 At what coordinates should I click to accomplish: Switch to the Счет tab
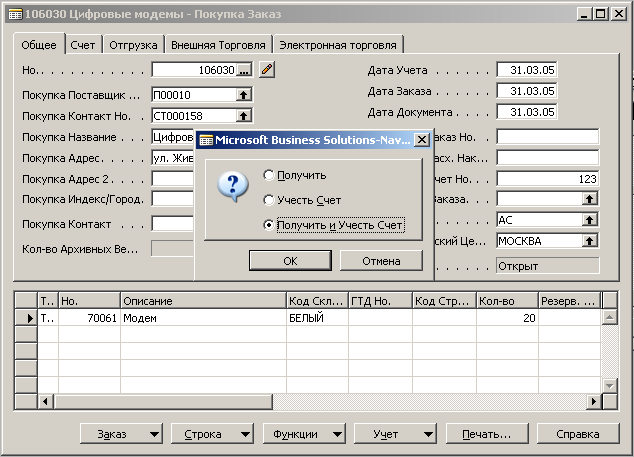point(82,45)
